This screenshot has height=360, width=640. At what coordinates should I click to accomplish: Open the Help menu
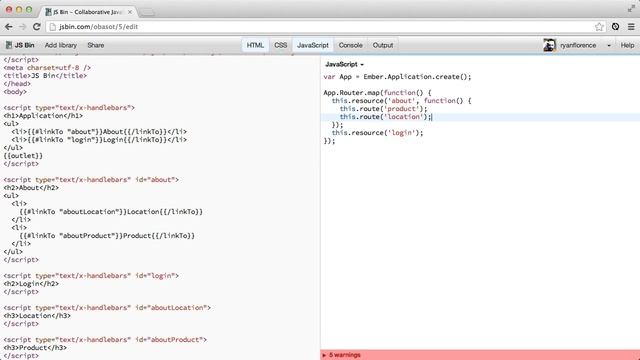click(627, 45)
